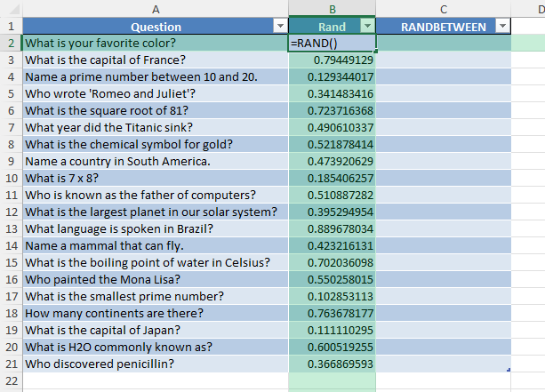
Task: Click the value 0.129344017
Action: 341,76
